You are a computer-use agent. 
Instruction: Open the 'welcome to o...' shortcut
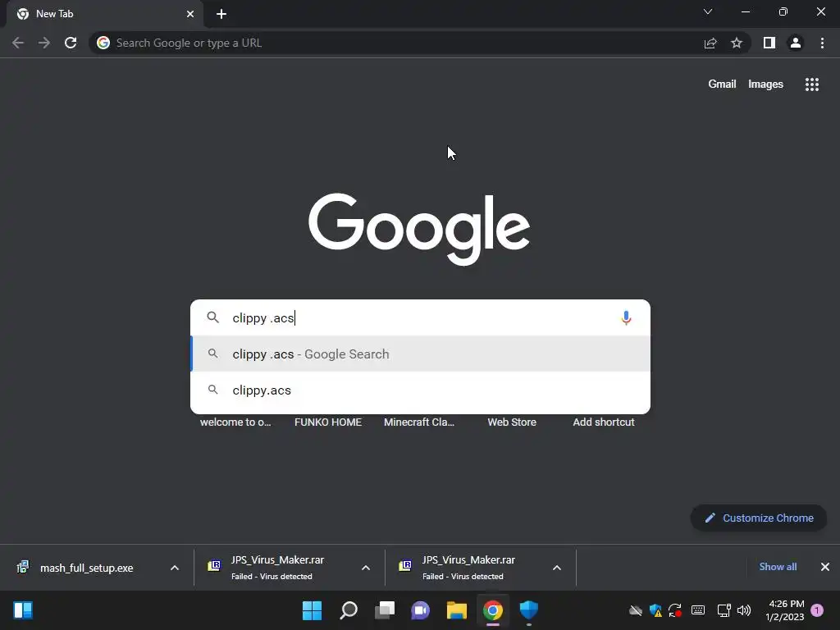point(235,422)
